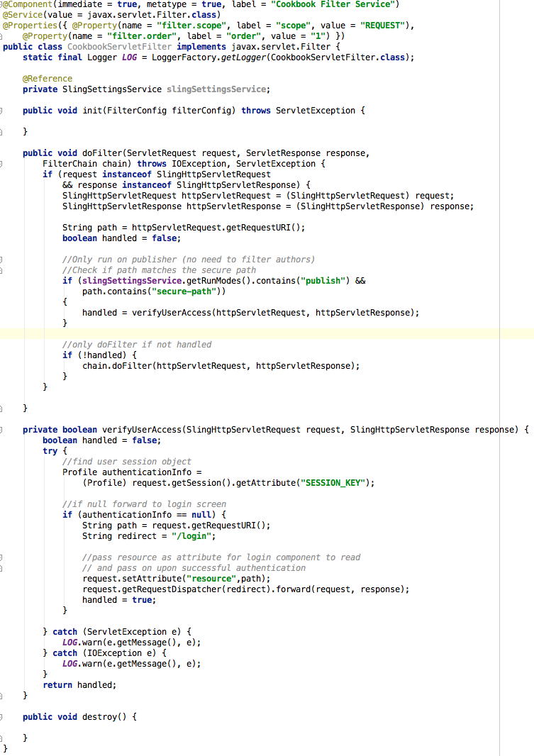Screen dimensions: 534x756
Task: Click the try keyword
Action: tap(50, 451)
